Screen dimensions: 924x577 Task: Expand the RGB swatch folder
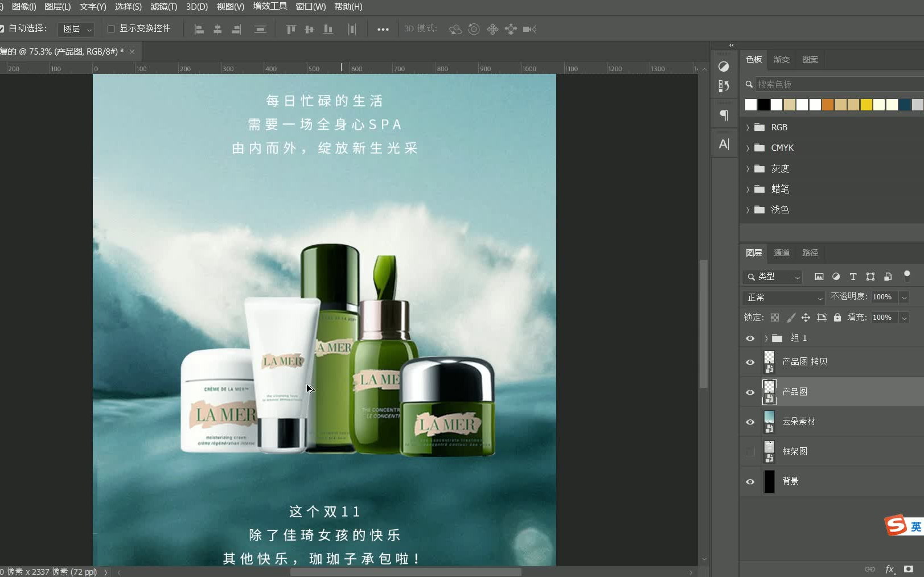[748, 127]
